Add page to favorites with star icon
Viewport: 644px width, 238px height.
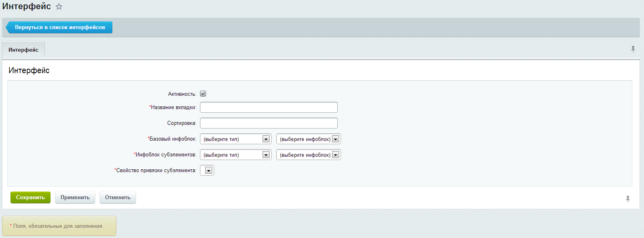[59, 7]
